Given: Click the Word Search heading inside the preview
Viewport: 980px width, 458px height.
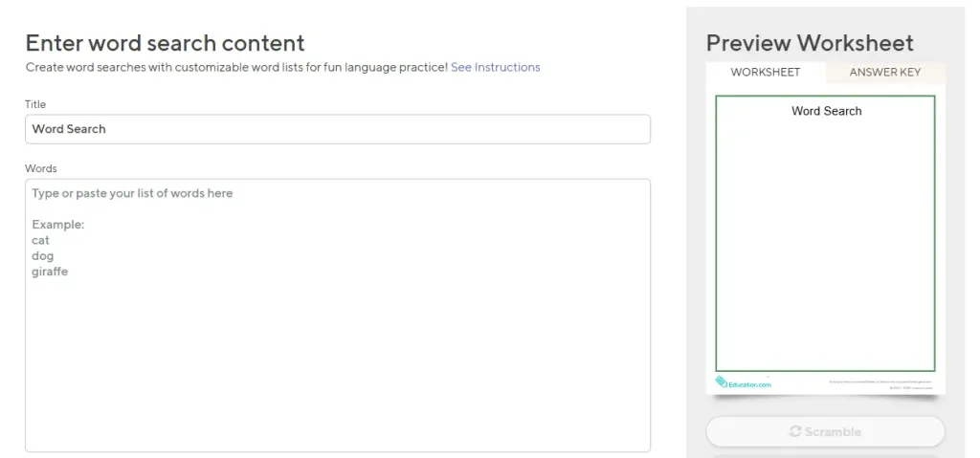Looking at the screenshot, I should click(x=826, y=111).
